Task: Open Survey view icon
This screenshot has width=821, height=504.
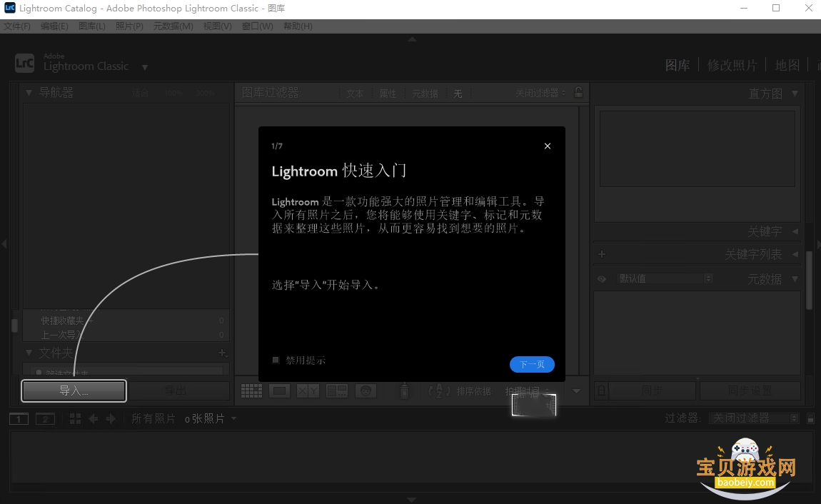Action: click(x=337, y=391)
